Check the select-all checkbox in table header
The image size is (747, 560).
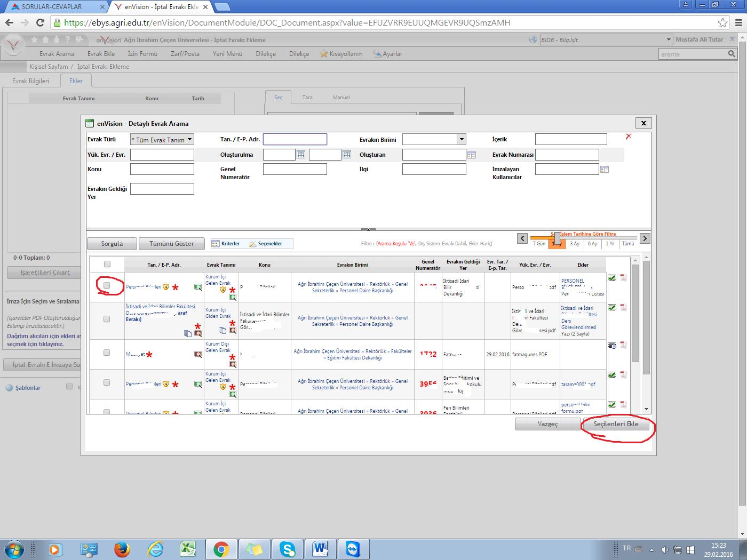point(107,264)
